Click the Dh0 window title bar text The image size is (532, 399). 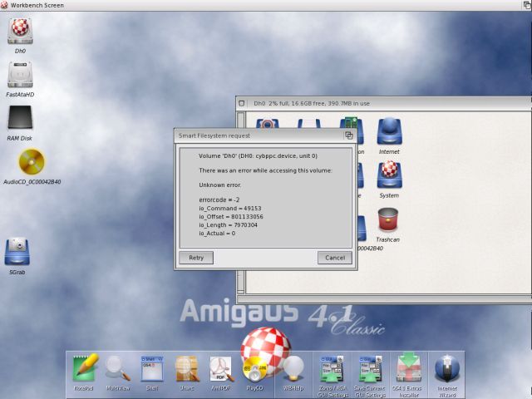tap(312, 103)
